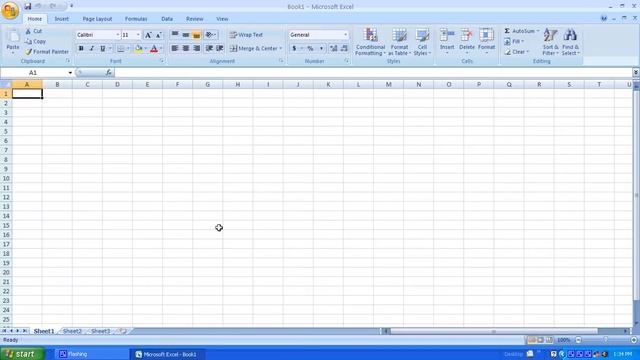Open Format as Table gallery
This screenshot has width=640, height=360.
pyautogui.click(x=399, y=42)
